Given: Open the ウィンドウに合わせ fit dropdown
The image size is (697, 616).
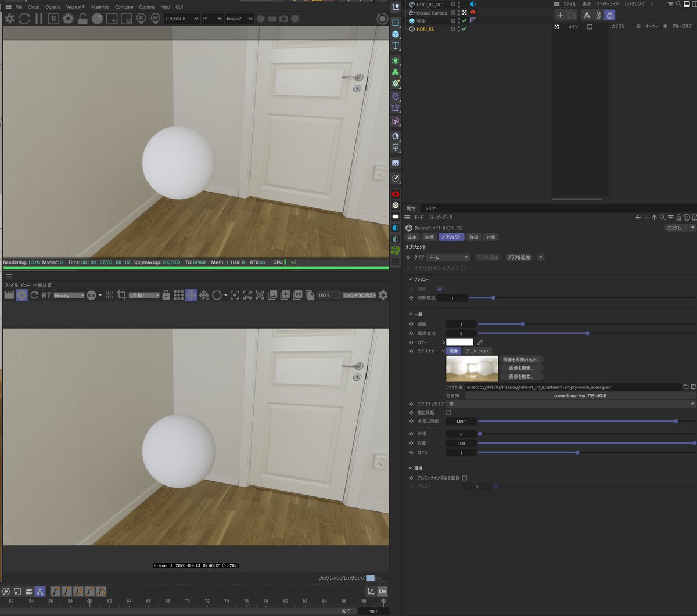Looking at the screenshot, I should 359,295.
